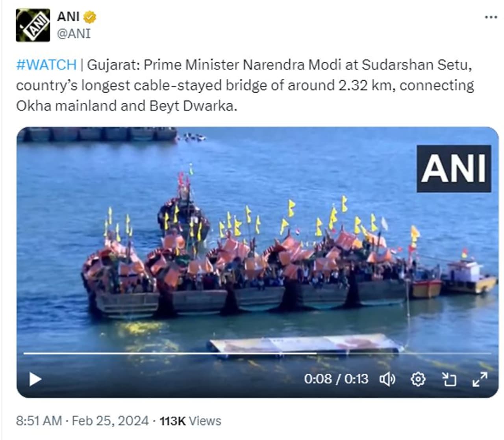Play the video

[35, 379]
